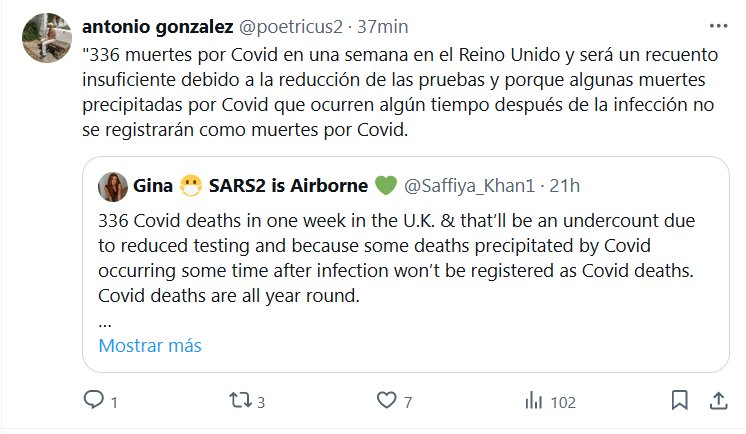Expand quoted tweet with Mostrar más

click(x=149, y=346)
